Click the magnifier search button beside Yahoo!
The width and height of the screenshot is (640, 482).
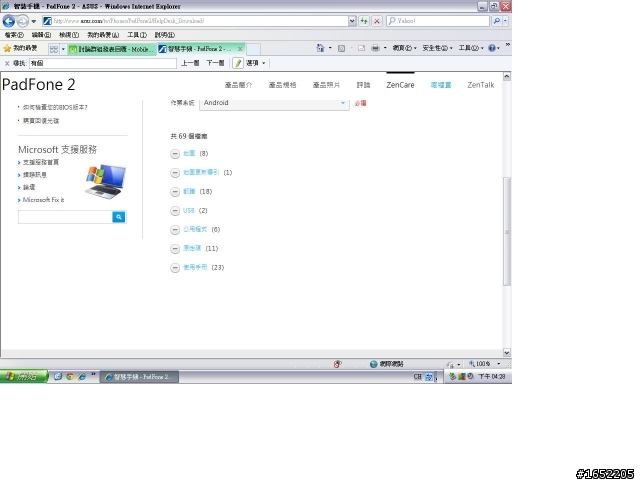click(496, 21)
